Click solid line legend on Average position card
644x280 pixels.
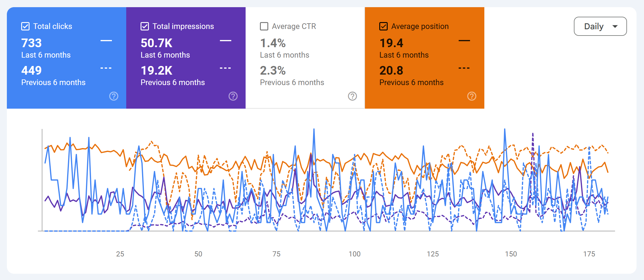point(464,41)
